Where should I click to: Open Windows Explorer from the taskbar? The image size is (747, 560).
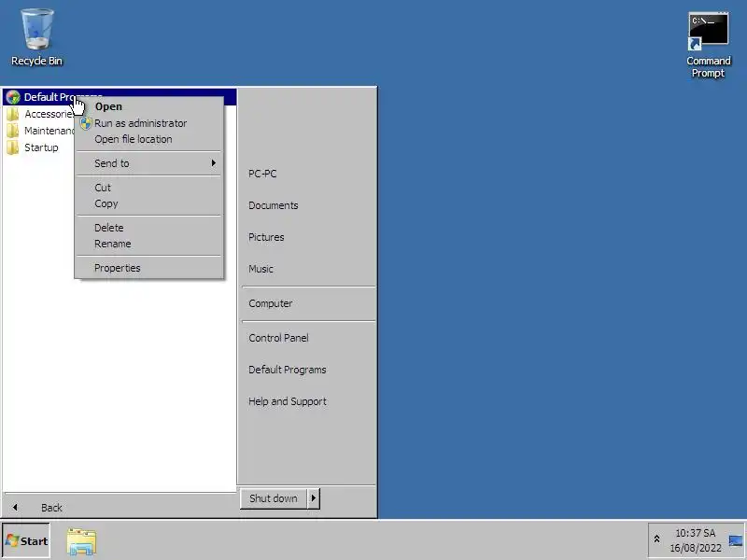pos(81,541)
